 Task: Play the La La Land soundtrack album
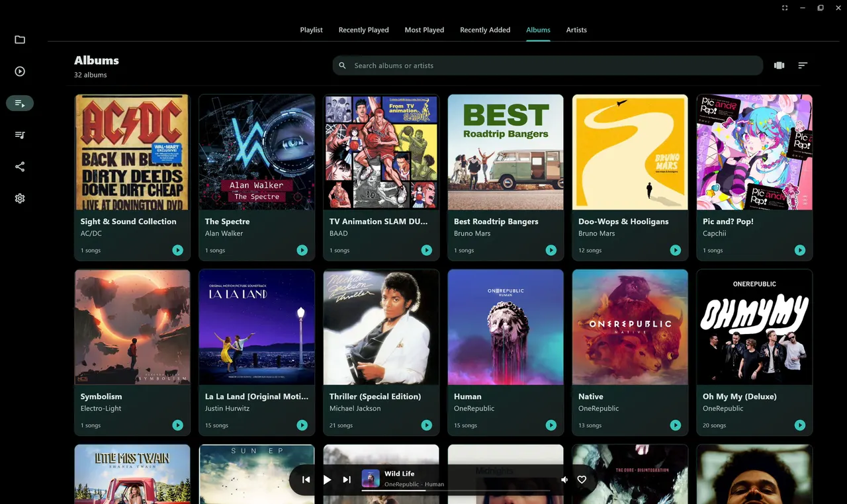[x=302, y=425]
